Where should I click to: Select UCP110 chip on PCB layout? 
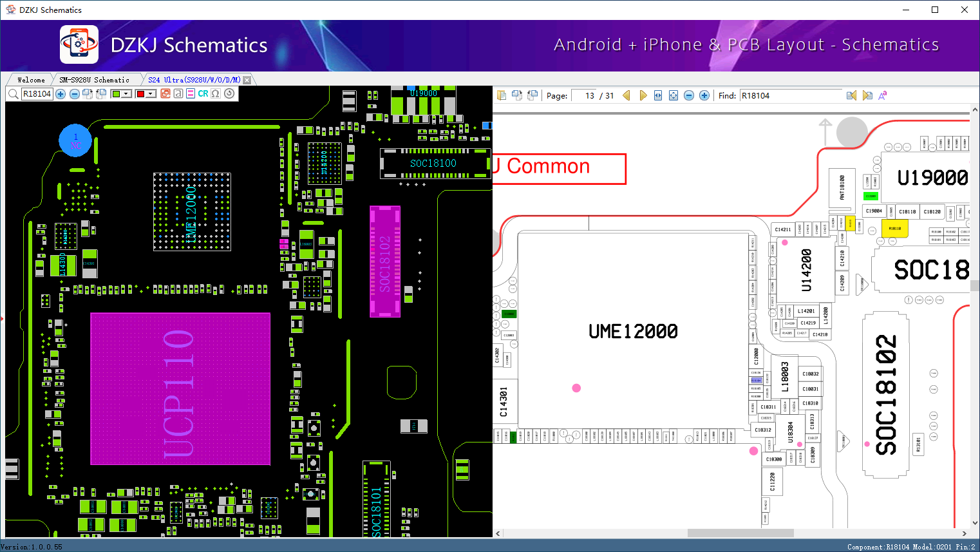180,389
